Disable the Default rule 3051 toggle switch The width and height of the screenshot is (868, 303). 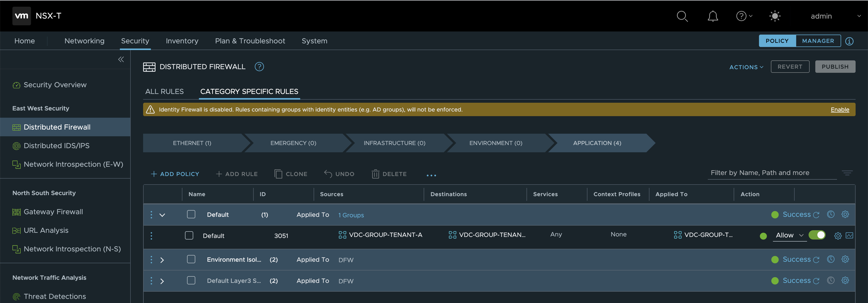click(817, 235)
